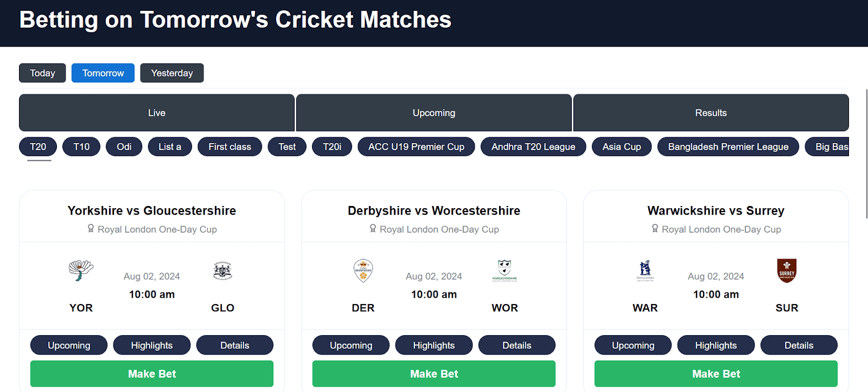868x392 pixels.
Task: Select the Tomorrow date filter
Action: coord(103,73)
